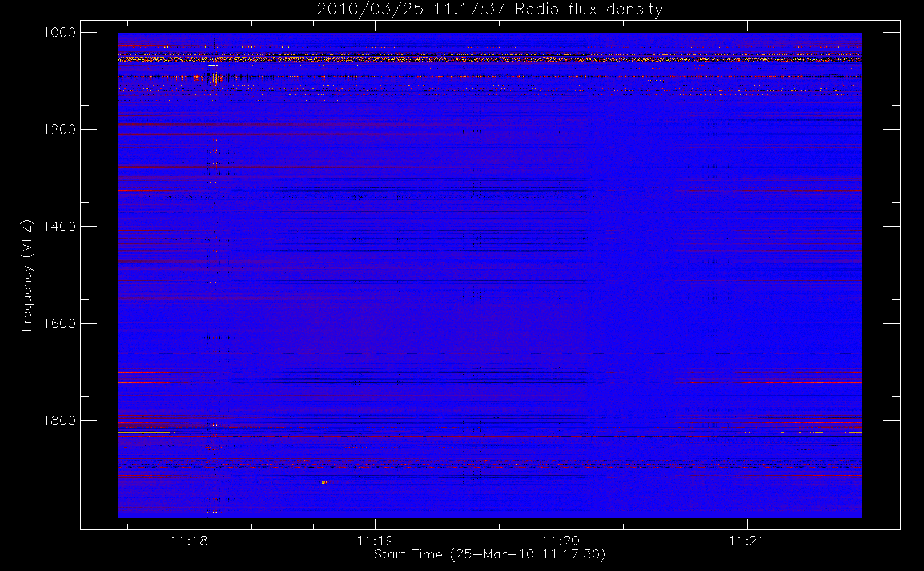Click the 11:20 time tick label
The width and height of the screenshot is (924, 571).
click(561, 541)
